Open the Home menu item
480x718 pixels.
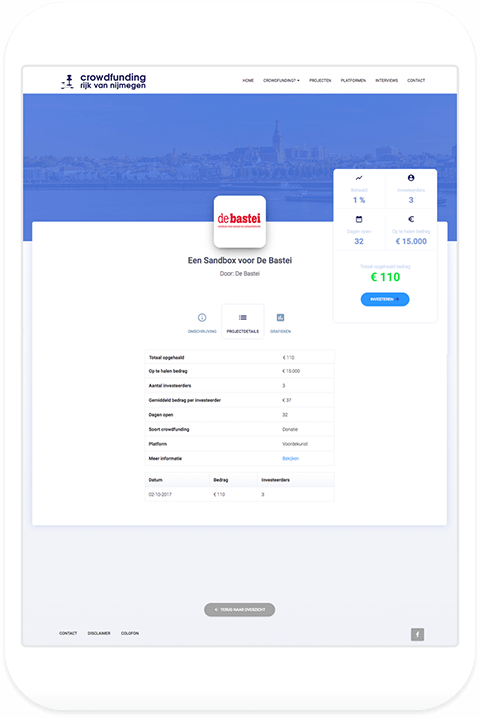click(x=248, y=81)
